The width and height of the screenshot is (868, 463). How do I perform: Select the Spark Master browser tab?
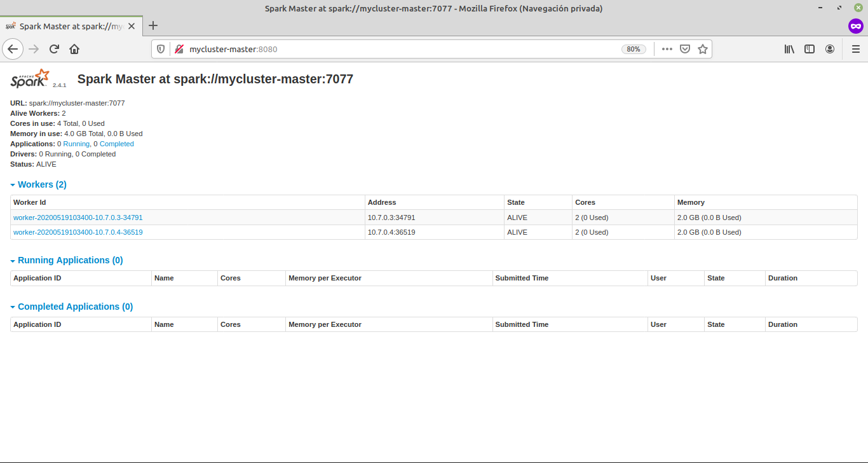pos(71,26)
